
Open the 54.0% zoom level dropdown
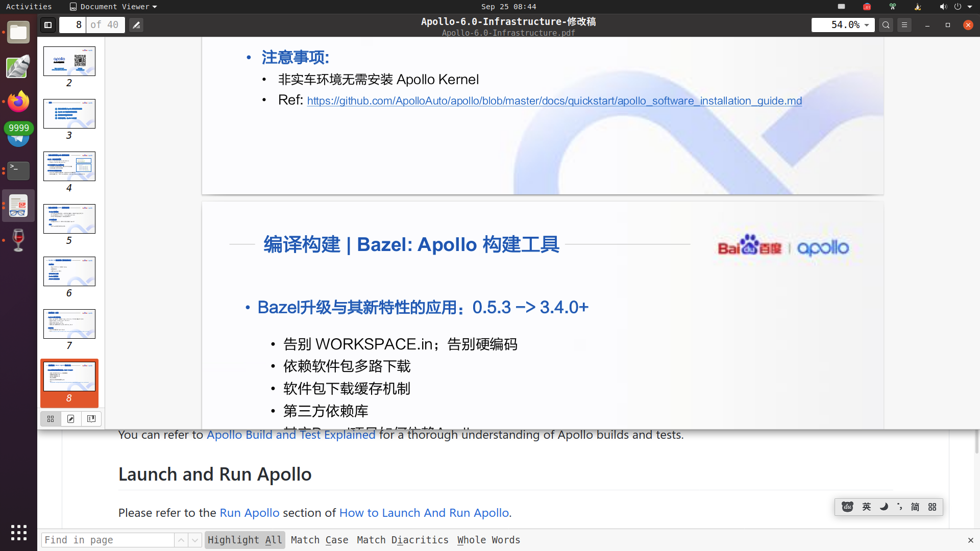(843, 25)
